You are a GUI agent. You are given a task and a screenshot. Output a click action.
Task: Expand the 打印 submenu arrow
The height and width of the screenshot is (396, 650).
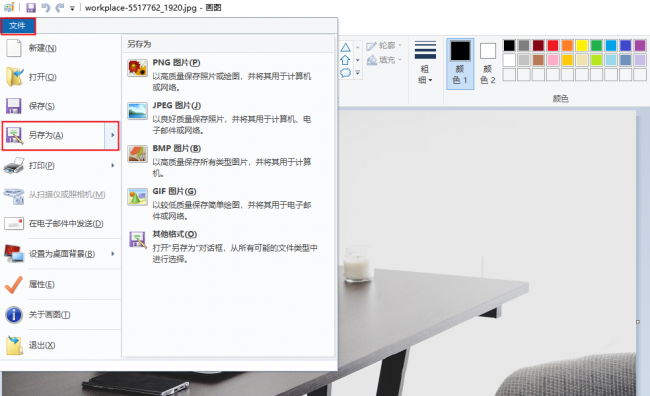(x=113, y=165)
